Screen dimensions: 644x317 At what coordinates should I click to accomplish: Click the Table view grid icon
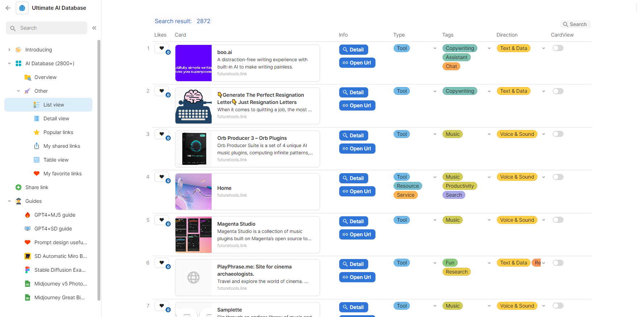37,160
